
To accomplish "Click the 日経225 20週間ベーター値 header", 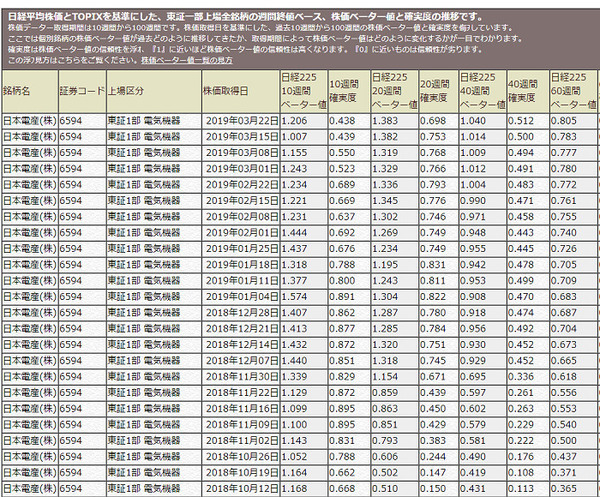I will click(x=395, y=91).
